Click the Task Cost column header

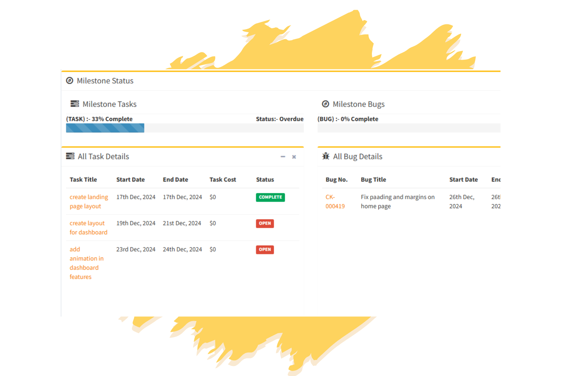(223, 180)
